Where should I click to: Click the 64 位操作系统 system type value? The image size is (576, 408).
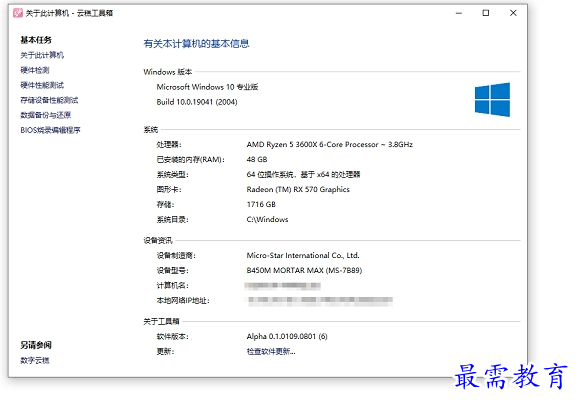point(303,174)
